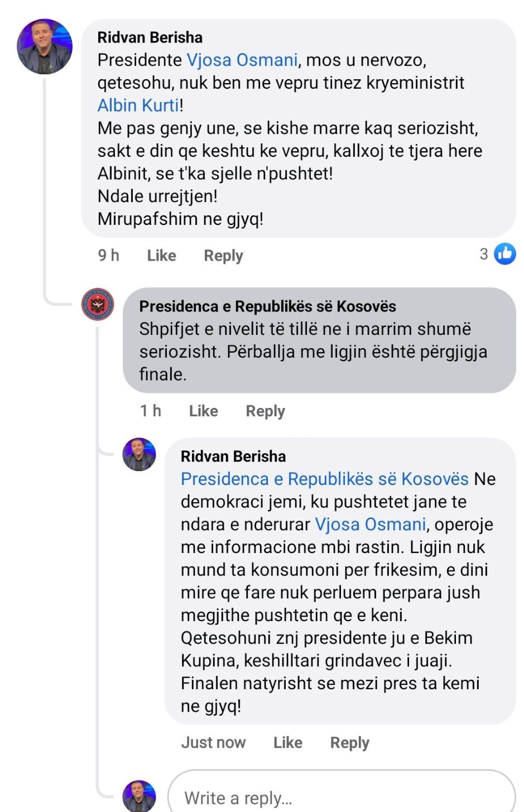Open the Ridvan Berisha name on top comment

[x=150, y=37]
